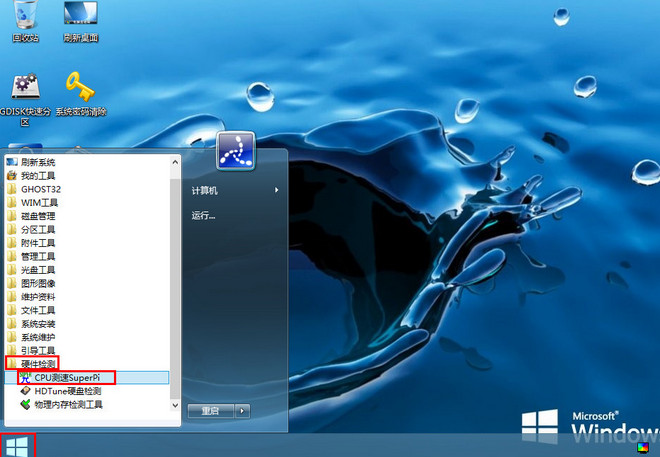Launch the GDISK快速分区 desktop icon
Viewport: 660px width, 457px height.
coord(25,90)
